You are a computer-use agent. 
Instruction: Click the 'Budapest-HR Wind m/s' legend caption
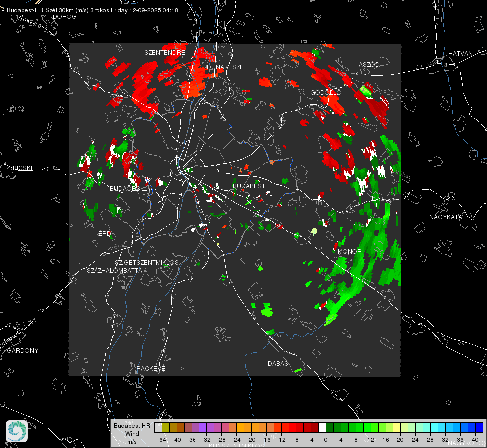(x=132, y=433)
